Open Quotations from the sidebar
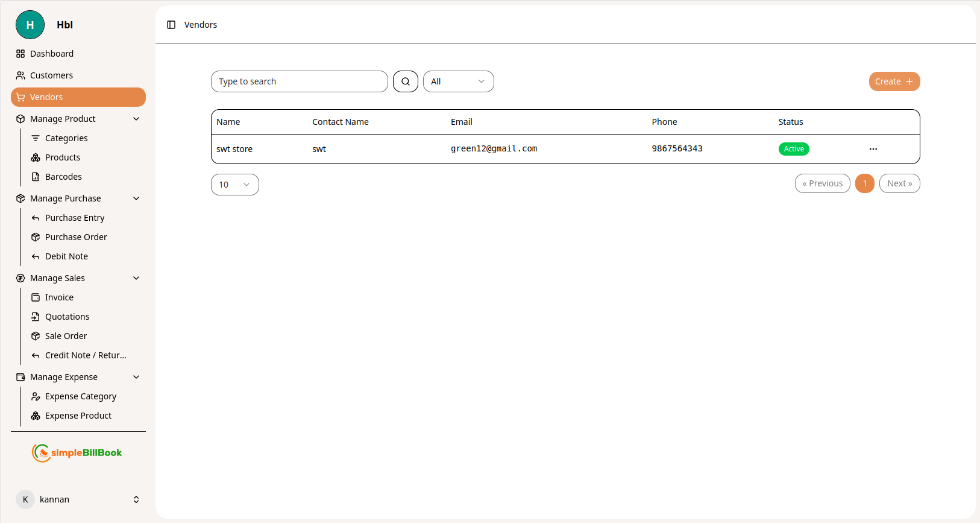The width and height of the screenshot is (980, 523). tap(67, 317)
